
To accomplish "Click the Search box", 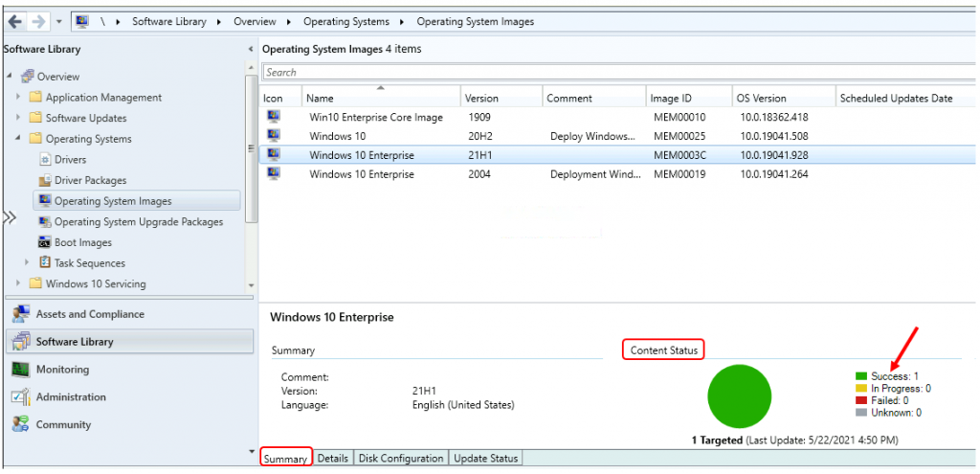I will click(x=619, y=72).
